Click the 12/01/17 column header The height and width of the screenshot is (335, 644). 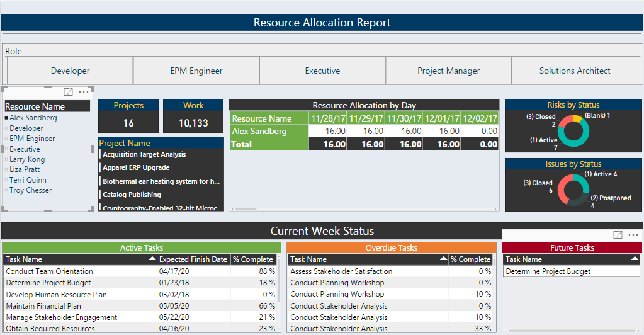pyautogui.click(x=442, y=118)
